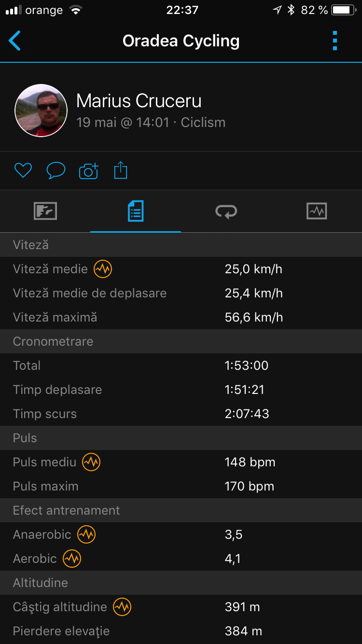Open comments with speech bubble icon
Screen dimensions: 362x644
pyautogui.click(x=56, y=170)
